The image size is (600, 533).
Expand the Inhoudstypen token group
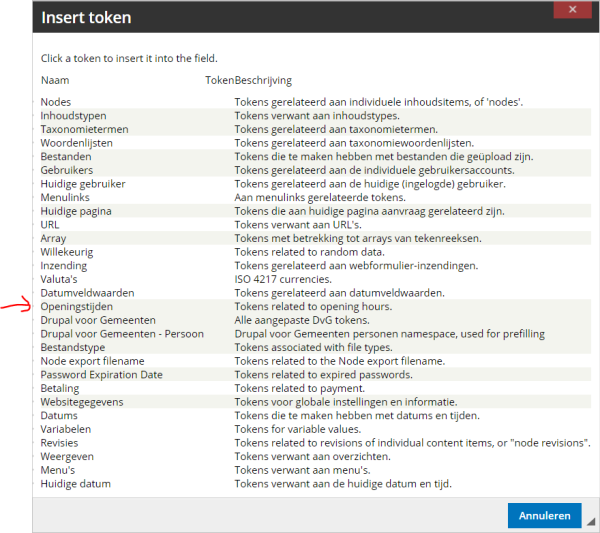pyautogui.click(x=72, y=116)
